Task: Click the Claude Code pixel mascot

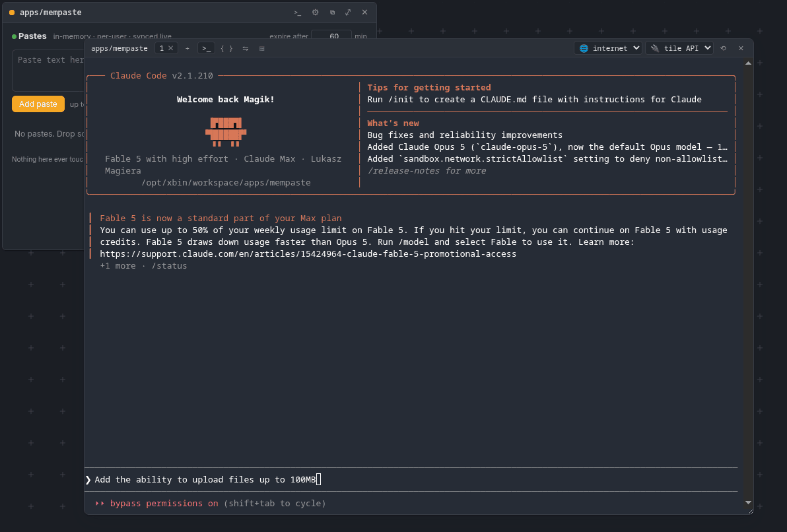Action: coord(226,131)
